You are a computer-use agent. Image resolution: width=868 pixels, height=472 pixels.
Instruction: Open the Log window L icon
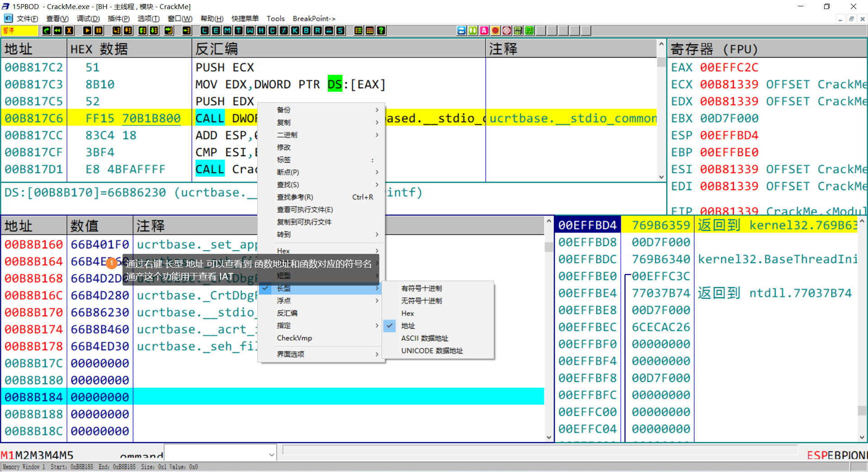[x=205, y=31]
